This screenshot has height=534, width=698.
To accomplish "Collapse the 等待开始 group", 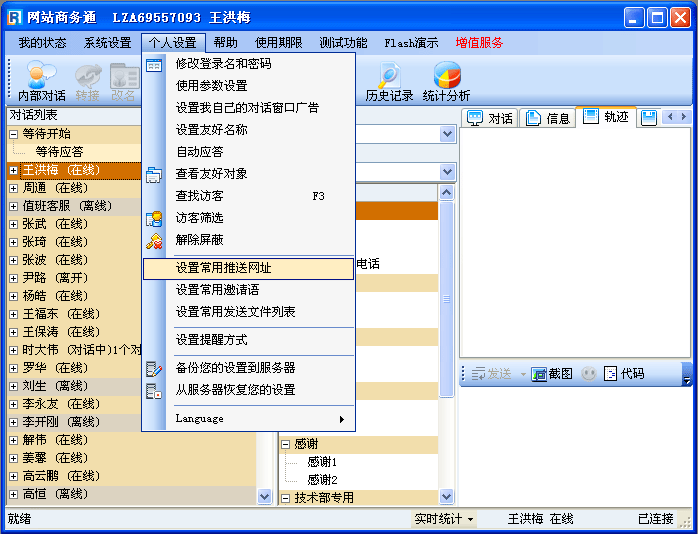I will [14, 134].
